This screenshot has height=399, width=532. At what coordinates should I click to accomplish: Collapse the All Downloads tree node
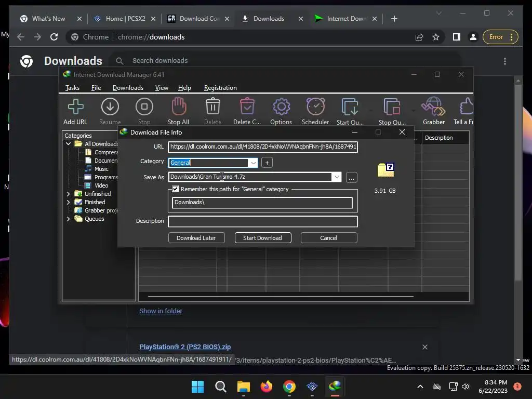click(68, 144)
